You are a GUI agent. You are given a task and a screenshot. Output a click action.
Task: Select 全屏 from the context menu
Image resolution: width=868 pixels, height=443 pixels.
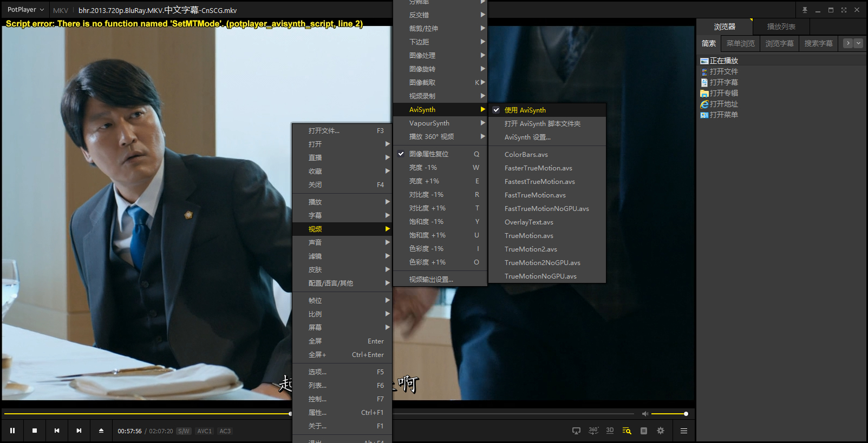tap(342, 341)
